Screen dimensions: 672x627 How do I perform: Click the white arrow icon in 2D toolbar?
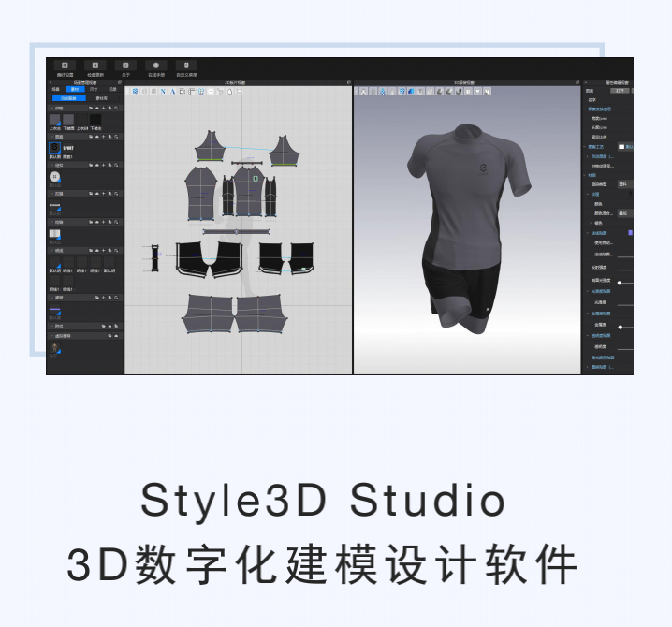(x=211, y=92)
